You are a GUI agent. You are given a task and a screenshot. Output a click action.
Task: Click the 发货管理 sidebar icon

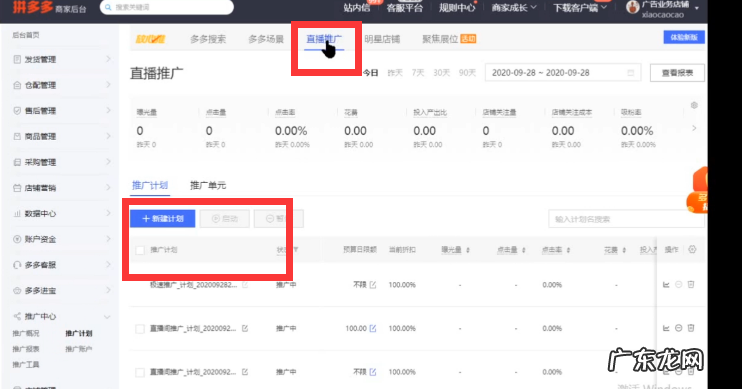click(18, 59)
